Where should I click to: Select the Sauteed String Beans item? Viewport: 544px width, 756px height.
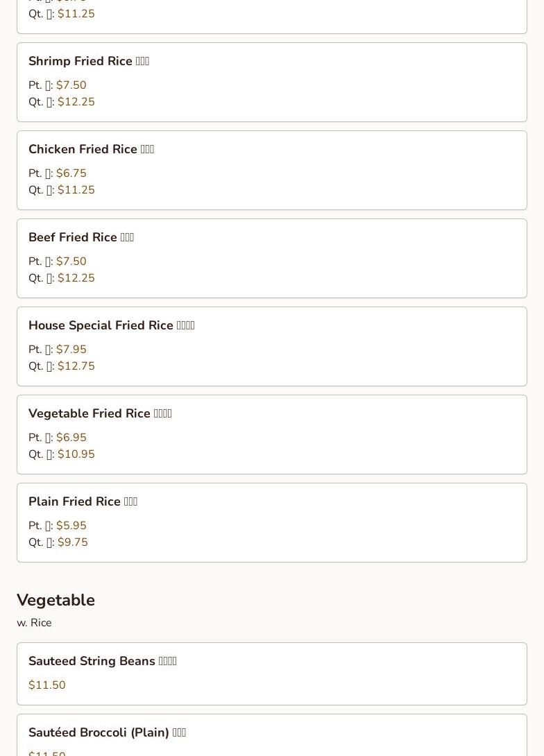[271, 673]
